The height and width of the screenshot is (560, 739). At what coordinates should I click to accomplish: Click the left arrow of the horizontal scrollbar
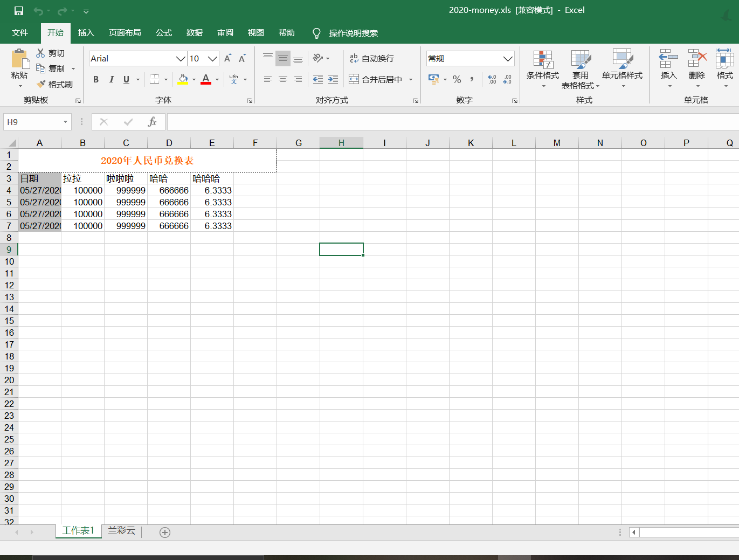(x=634, y=533)
